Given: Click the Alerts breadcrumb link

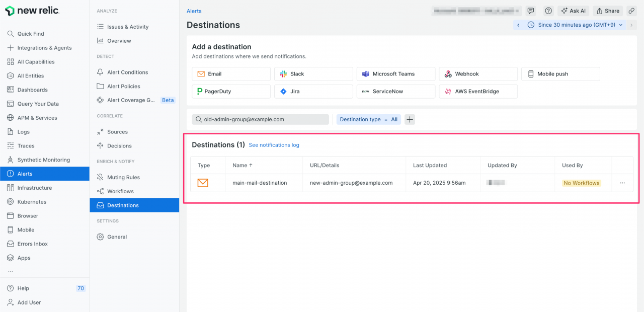Looking at the screenshot, I should [x=194, y=11].
